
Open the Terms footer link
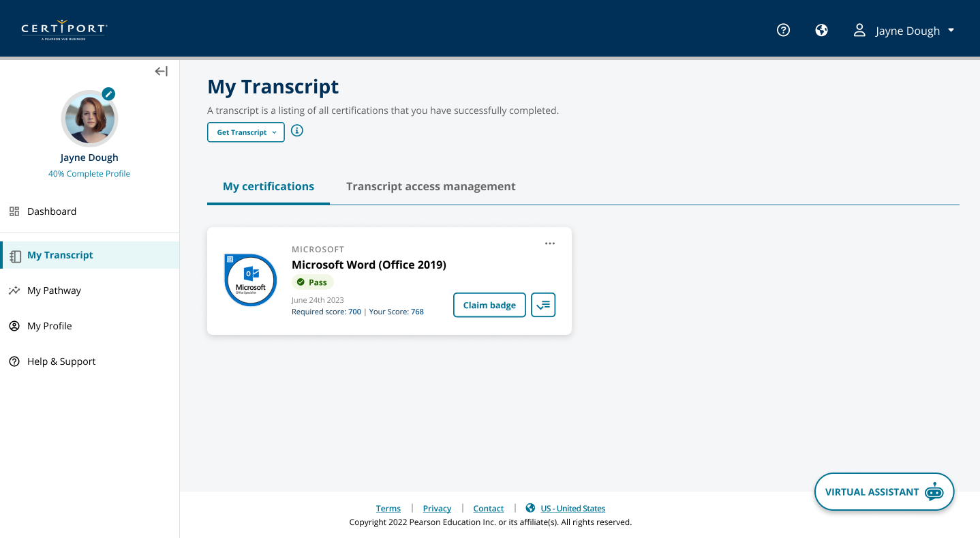(388, 508)
